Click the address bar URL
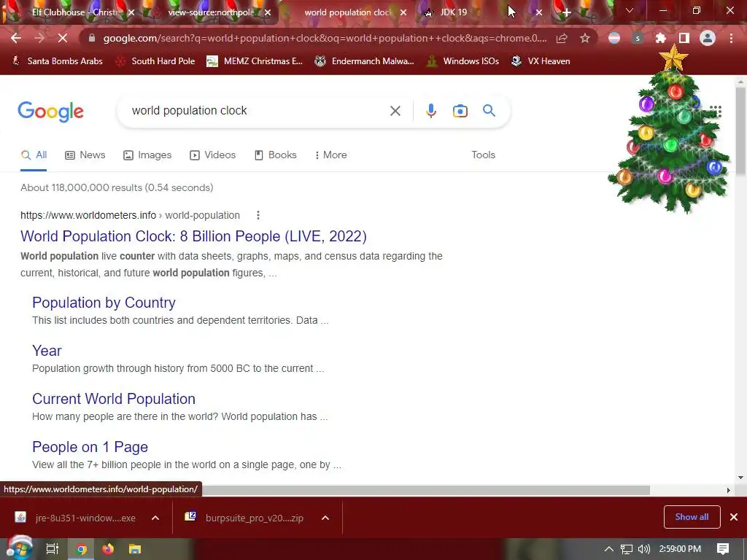Viewport: 747px width, 560px height. [325, 39]
